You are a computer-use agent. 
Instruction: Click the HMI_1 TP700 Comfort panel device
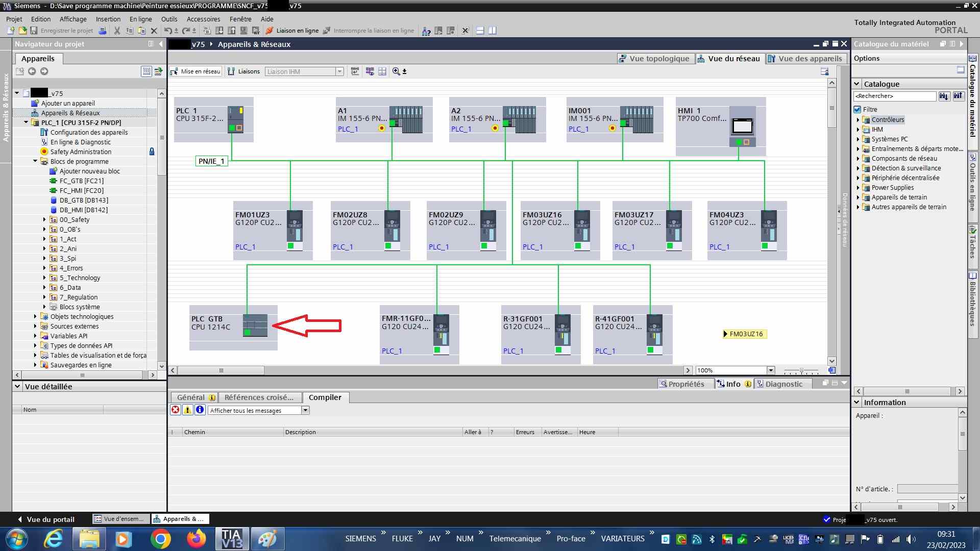[742, 127]
